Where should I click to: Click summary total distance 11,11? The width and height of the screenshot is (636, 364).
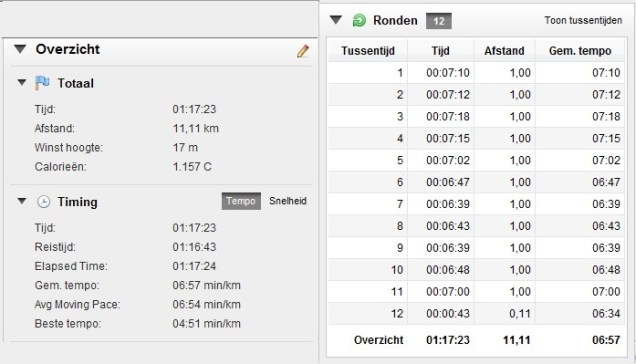click(x=517, y=340)
